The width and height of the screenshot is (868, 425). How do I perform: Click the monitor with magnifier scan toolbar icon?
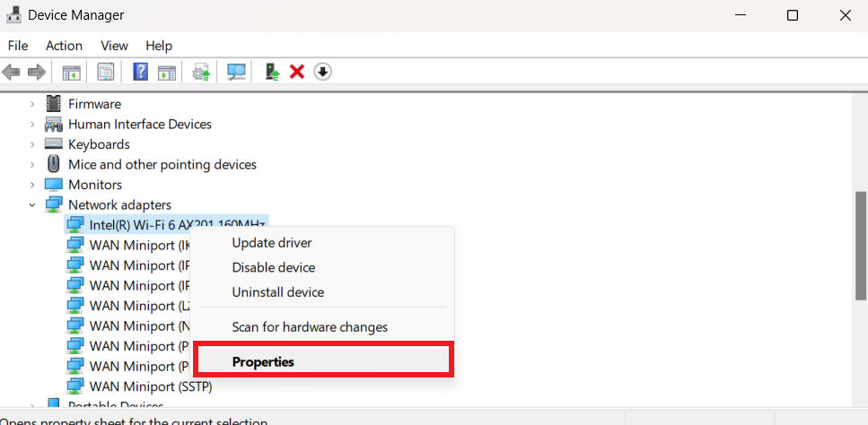[x=236, y=72]
